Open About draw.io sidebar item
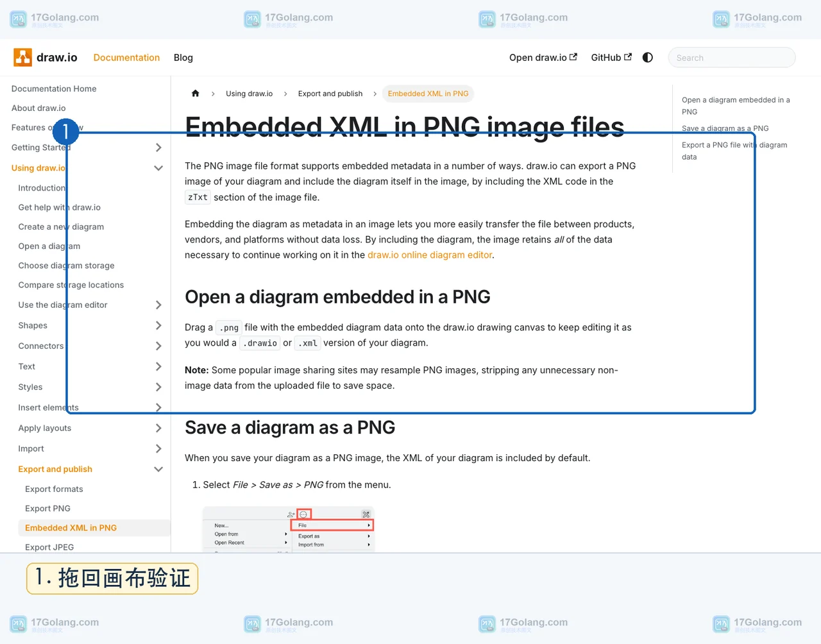Image resolution: width=821 pixels, height=644 pixels. coord(38,108)
